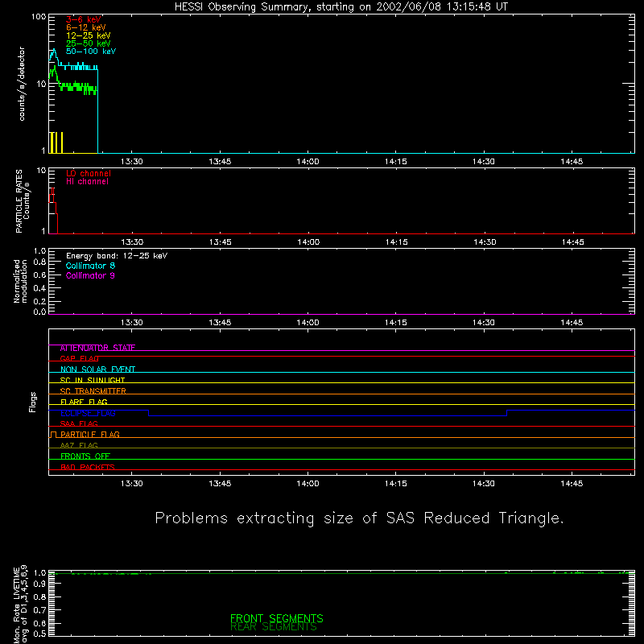Click the 14:30 tick label under Flags panel
This screenshot has height=644, width=644.
click(x=484, y=484)
